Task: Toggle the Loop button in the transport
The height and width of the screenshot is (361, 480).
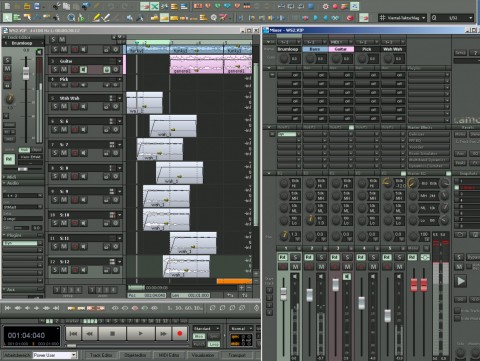Action: tap(214, 344)
